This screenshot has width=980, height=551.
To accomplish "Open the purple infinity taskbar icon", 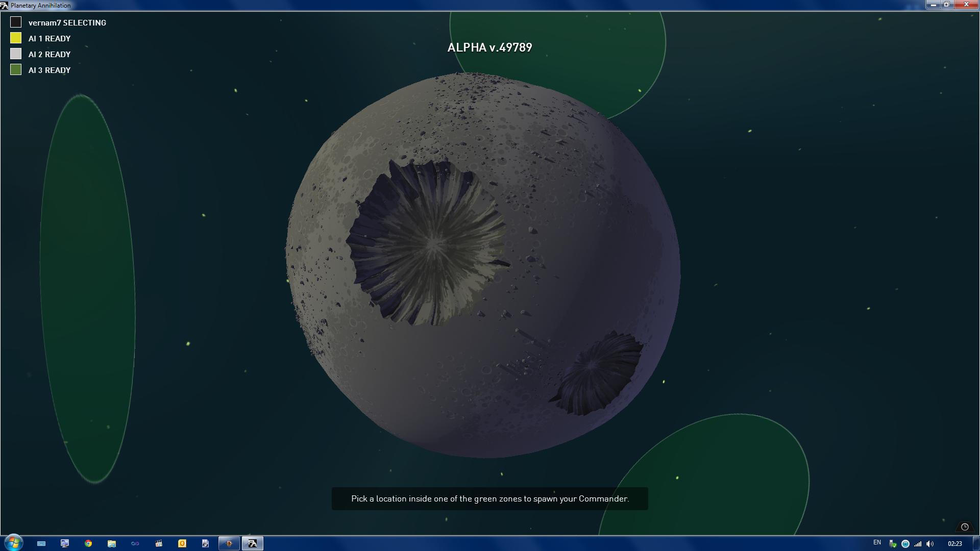I will click(135, 543).
